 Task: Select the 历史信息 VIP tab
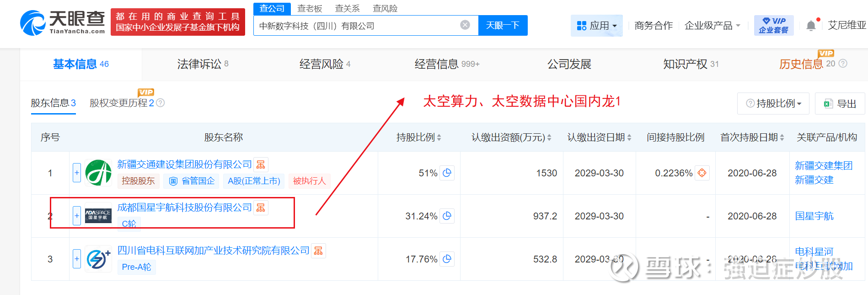coord(807,64)
